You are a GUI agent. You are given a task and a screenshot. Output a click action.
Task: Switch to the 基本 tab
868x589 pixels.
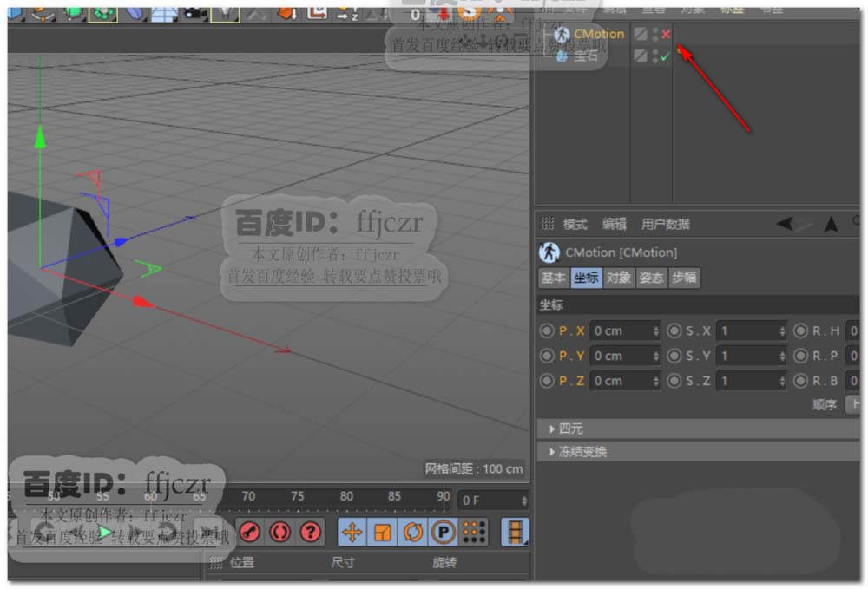click(554, 278)
